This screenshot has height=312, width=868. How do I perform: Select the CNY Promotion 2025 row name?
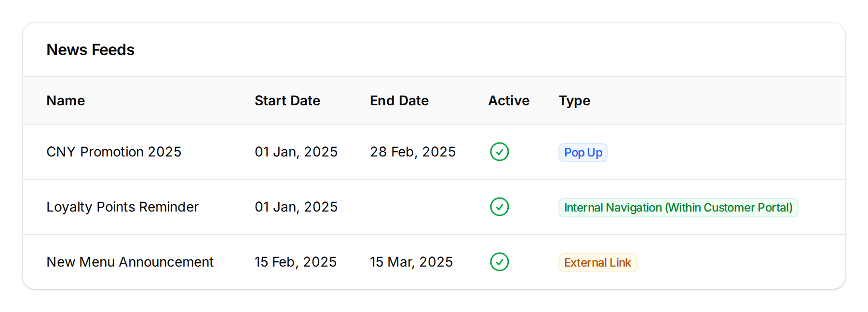pos(114,152)
